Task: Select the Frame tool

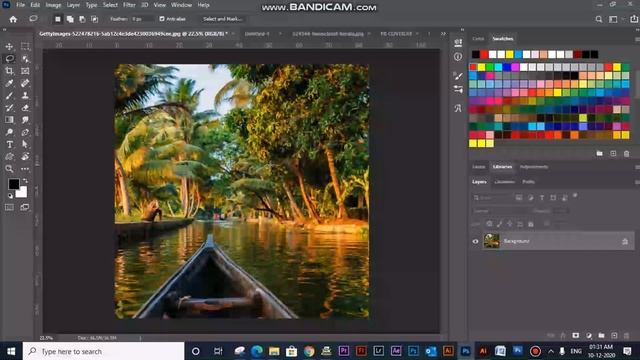Action: point(25,71)
